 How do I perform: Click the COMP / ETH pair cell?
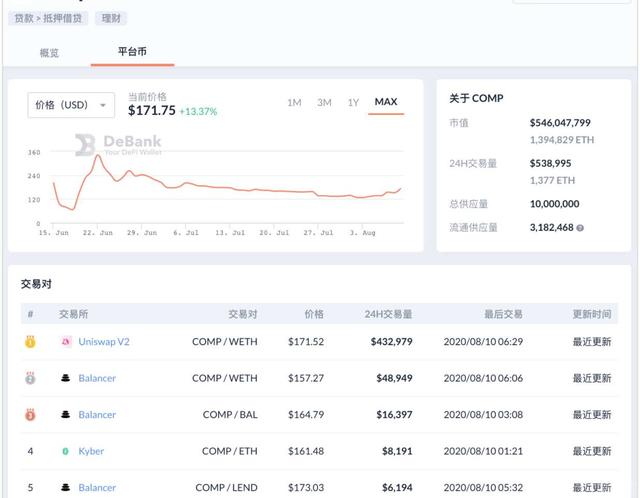[230, 451]
